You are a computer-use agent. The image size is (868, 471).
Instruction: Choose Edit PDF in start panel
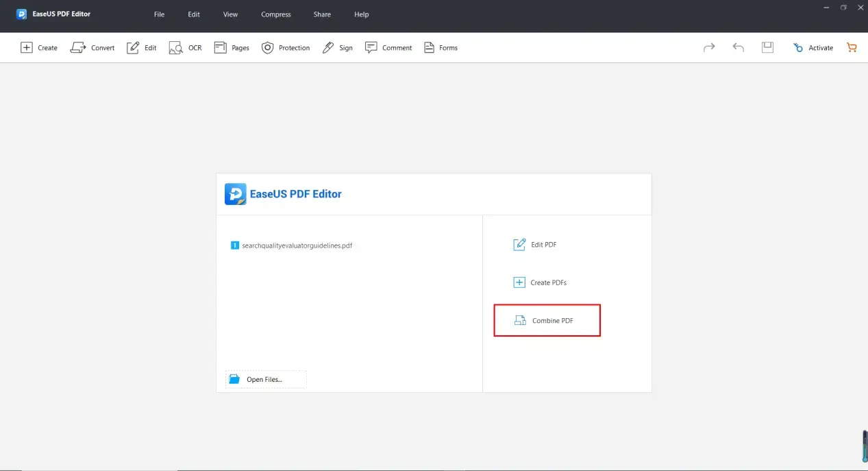tap(535, 245)
